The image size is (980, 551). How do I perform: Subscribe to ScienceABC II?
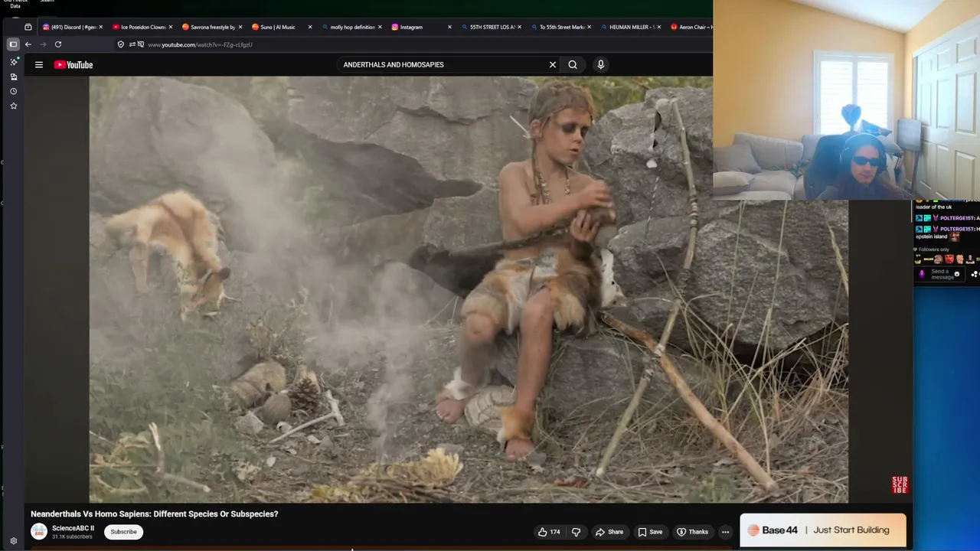(x=123, y=532)
